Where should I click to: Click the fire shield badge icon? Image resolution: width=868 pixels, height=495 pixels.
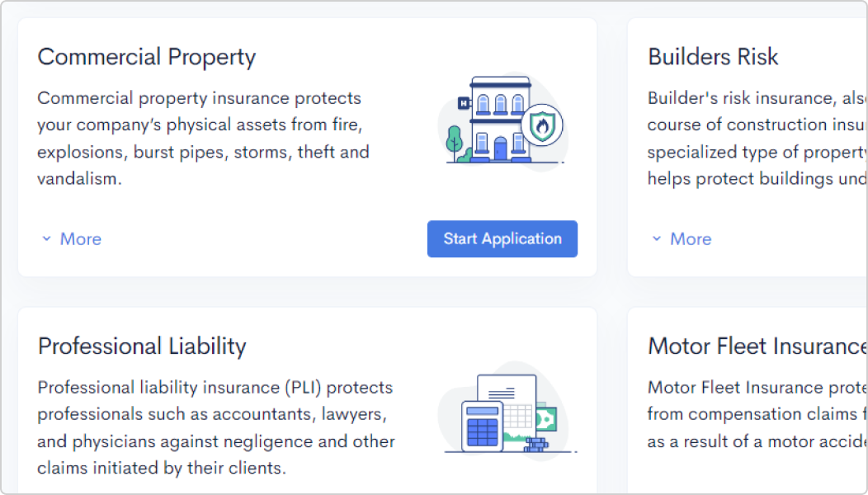pyautogui.click(x=543, y=125)
